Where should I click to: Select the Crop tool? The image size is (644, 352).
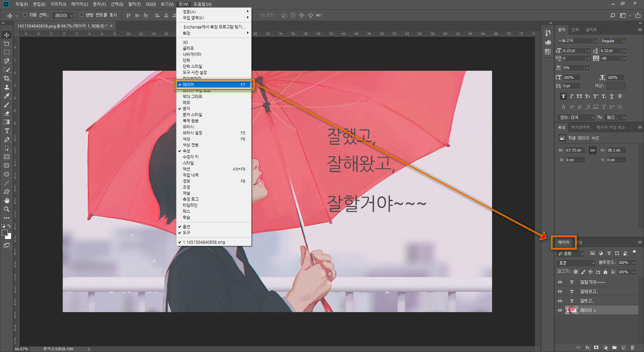(6, 78)
